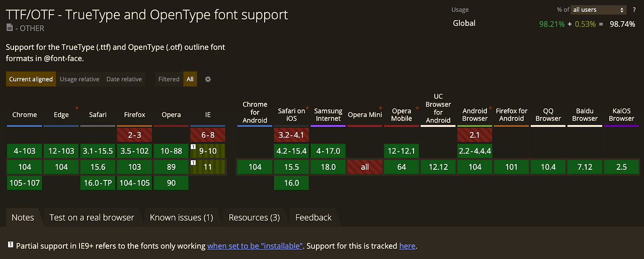
Task: Enable the Filtered browser view
Action: coord(169,79)
